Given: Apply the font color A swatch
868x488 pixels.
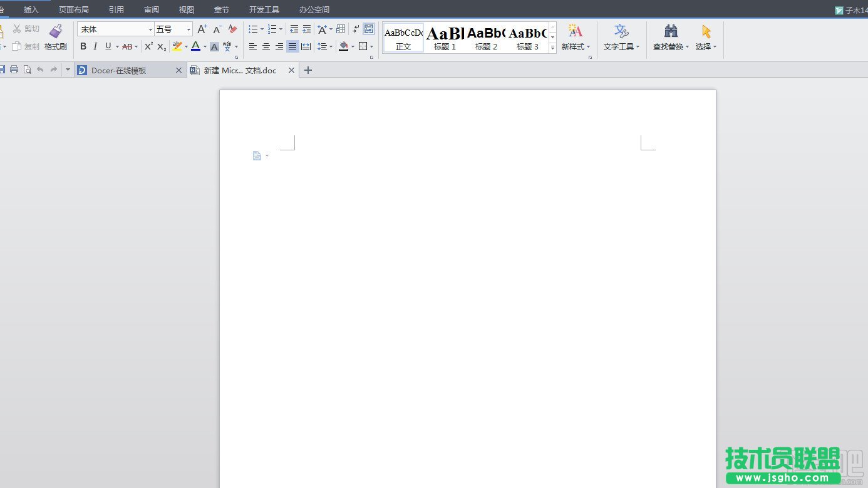Looking at the screenshot, I should pyautogui.click(x=195, y=46).
